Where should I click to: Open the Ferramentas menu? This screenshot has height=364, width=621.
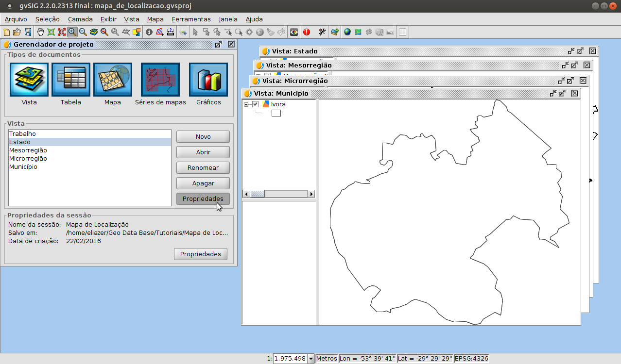(191, 19)
